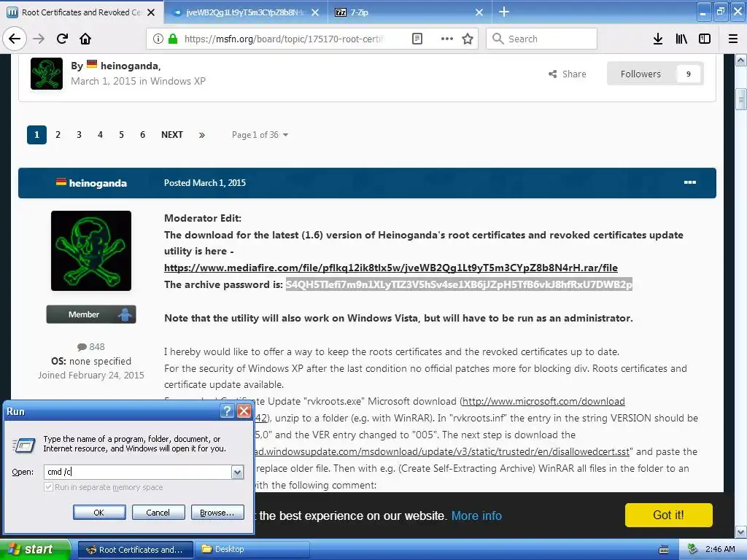
Task: Open the Downloads panel
Action: pos(658,39)
